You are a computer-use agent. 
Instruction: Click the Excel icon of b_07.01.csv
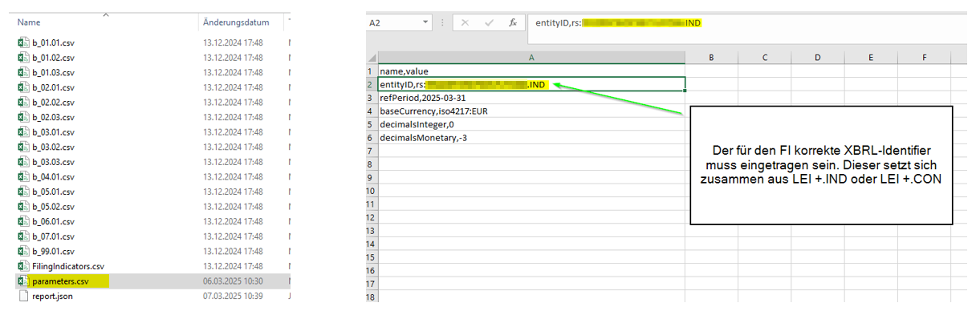[23, 236]
